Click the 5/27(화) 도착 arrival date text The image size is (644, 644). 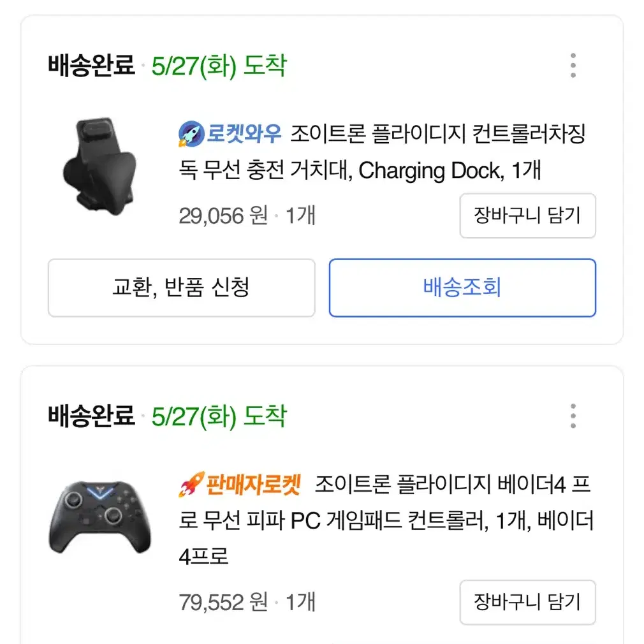(x=220, y=64)
